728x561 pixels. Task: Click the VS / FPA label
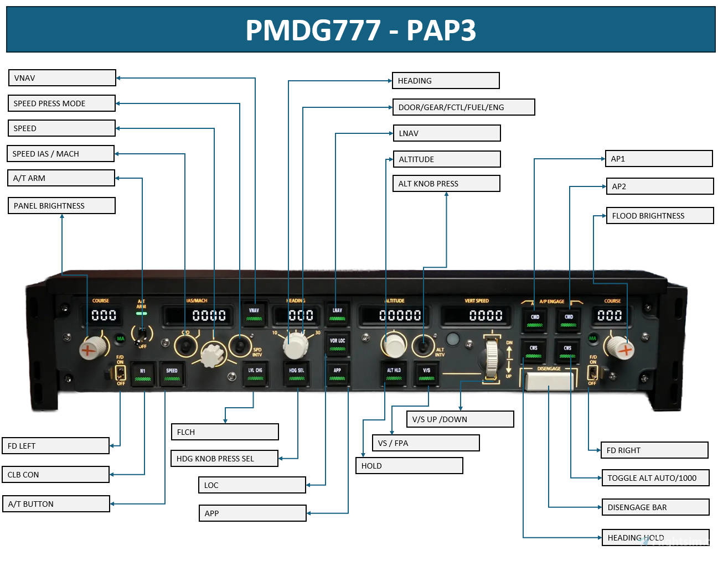[x=426, y=443]
